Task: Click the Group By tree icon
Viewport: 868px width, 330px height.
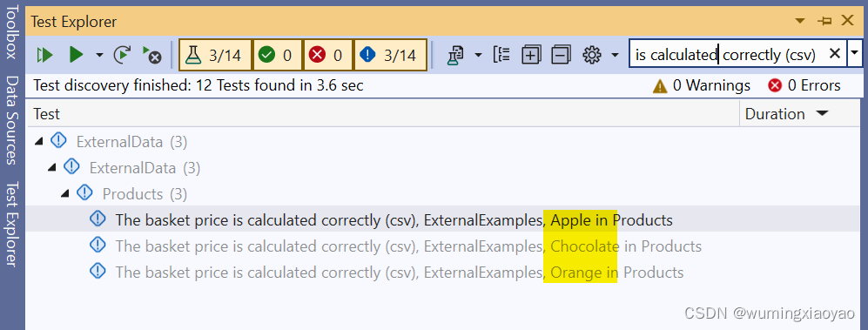Action: point(501,55)
